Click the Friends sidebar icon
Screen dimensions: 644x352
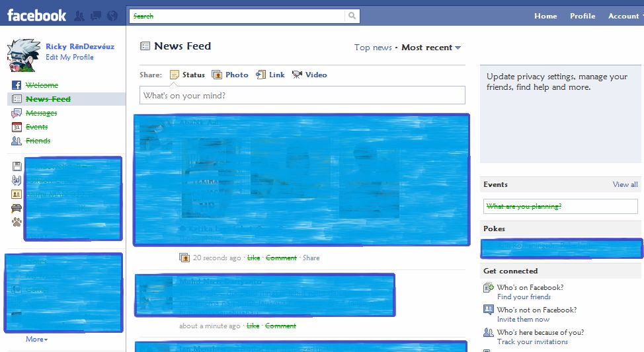(x=17, y=141)
